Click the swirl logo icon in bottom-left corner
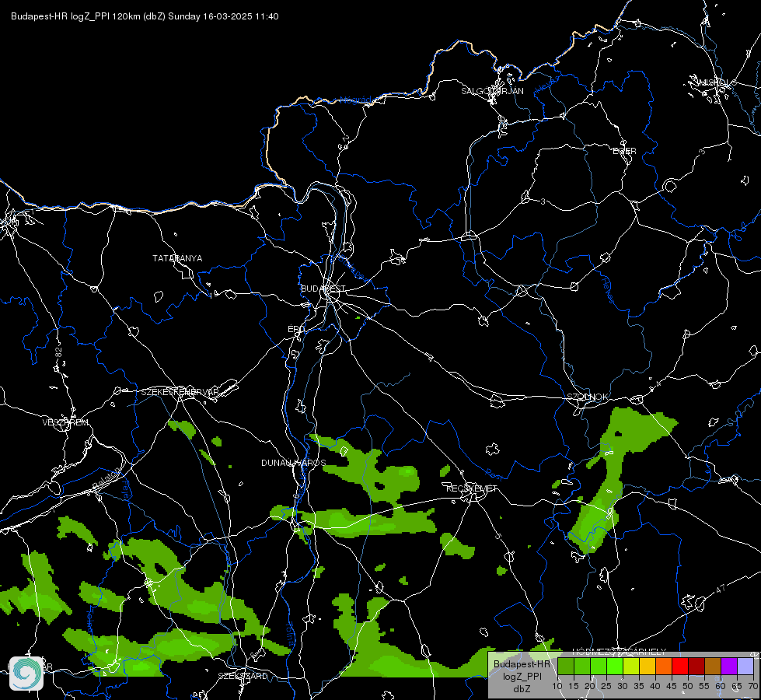761x700 pixels. [26, 674]
